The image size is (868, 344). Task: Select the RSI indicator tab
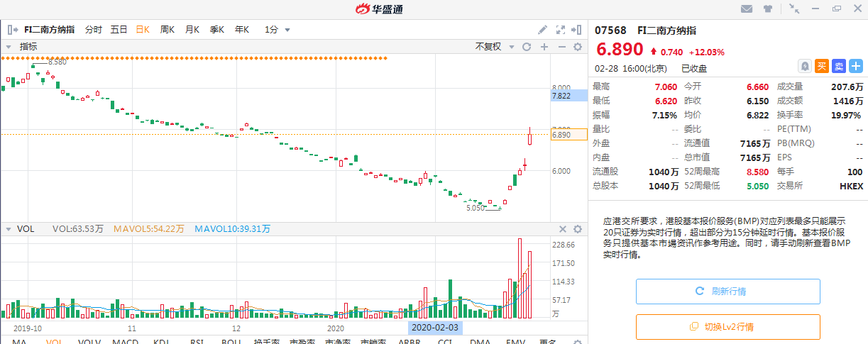[197, 341]
